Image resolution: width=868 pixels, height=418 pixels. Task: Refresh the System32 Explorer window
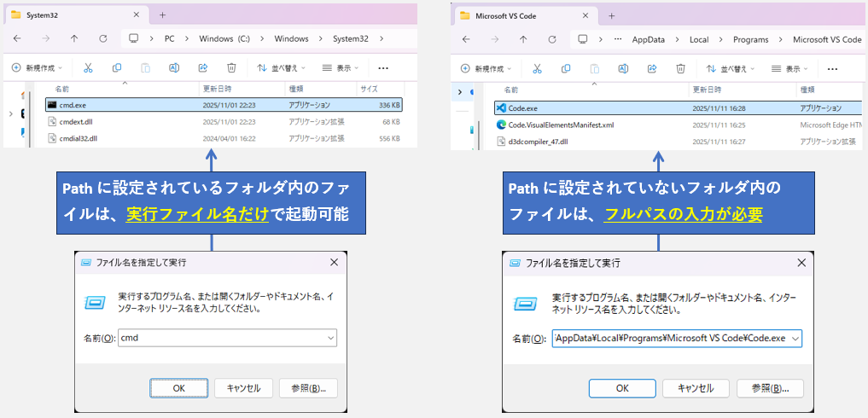point(103,38)
